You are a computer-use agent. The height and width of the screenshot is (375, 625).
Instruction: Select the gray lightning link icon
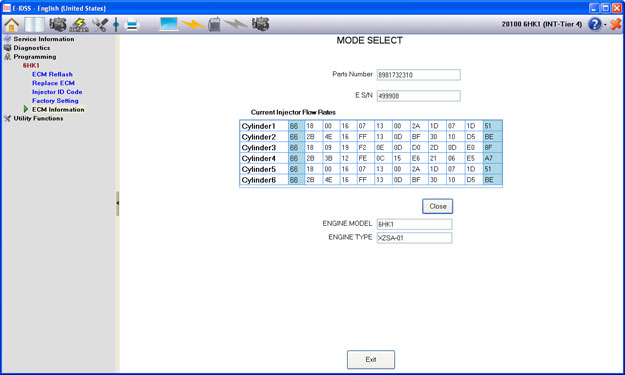coord(236,24)
